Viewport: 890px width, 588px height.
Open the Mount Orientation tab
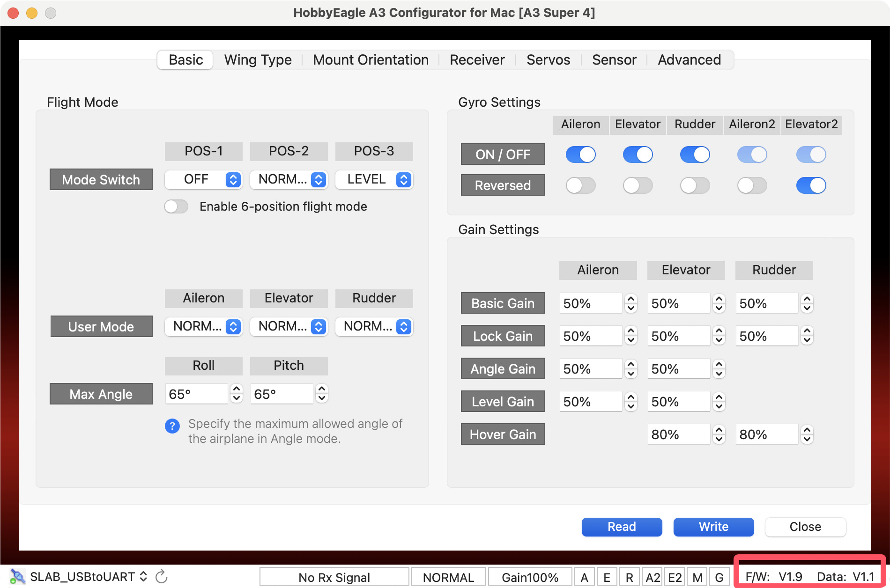pos(371,60)
